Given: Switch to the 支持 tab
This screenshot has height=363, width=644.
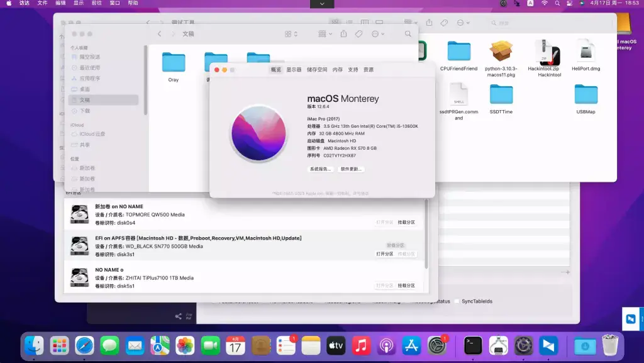Looking at the screenshot, I should tap(353, 70).
